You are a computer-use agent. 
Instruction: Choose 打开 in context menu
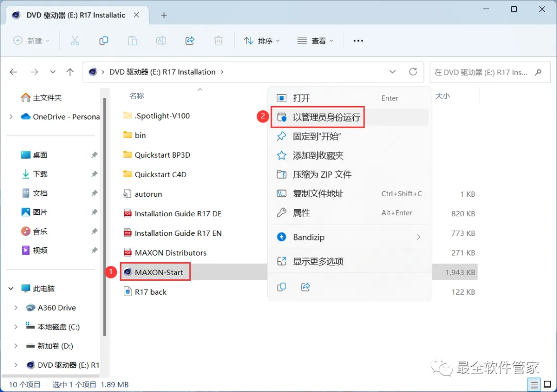coord(350,98)
